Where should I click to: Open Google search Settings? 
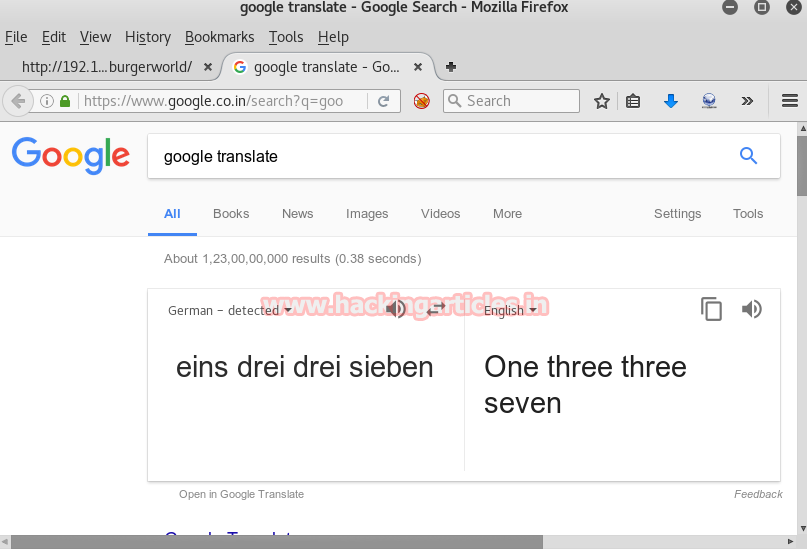pos(677,214)
